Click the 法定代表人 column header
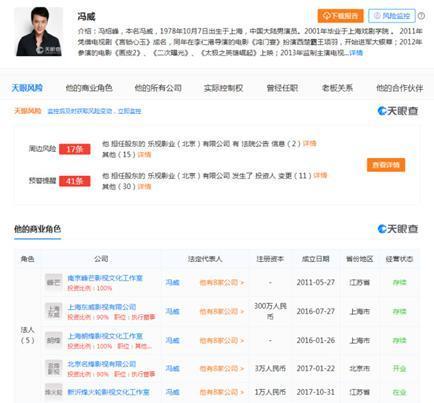Screen dimensions: 434x403 tap(205, 259)
